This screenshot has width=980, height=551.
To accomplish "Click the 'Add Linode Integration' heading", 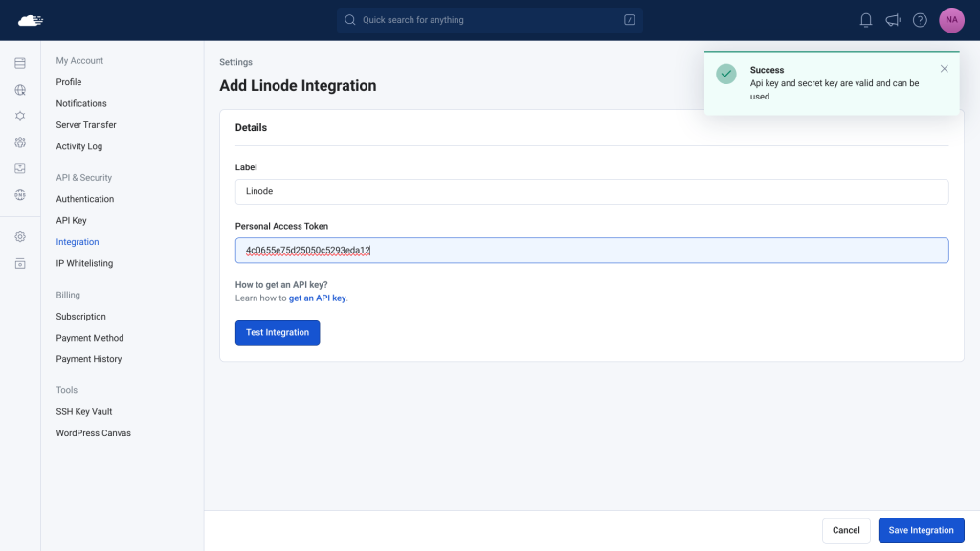I will [298, 85].
